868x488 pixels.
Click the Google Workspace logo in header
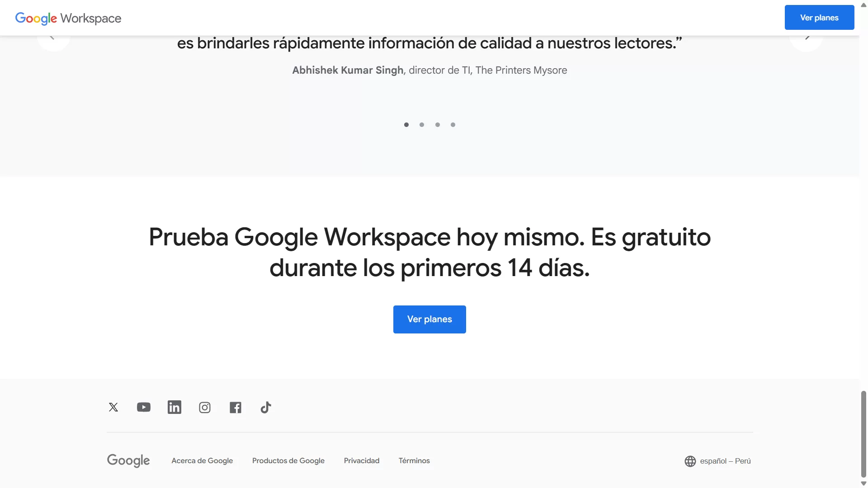68,18
